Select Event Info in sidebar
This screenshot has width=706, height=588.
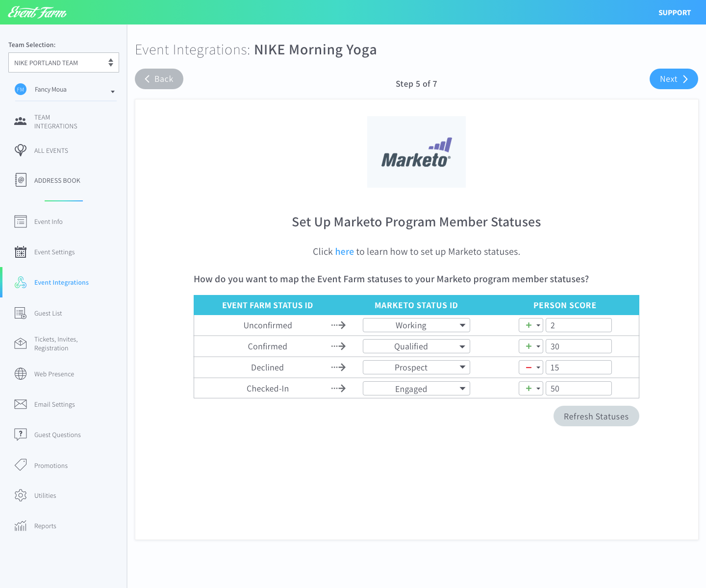click(49, 221)
